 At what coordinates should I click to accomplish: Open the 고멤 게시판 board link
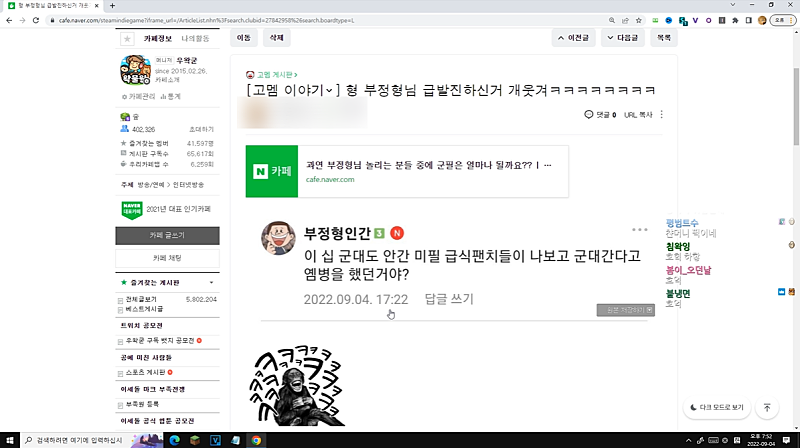point(277,75)
